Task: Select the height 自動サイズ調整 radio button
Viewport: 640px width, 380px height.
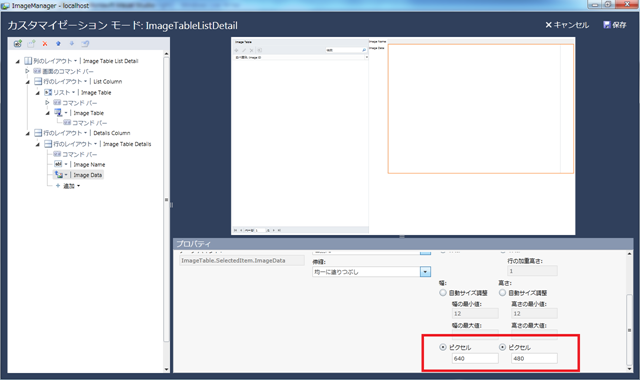Action: click(x=502, y=293)
